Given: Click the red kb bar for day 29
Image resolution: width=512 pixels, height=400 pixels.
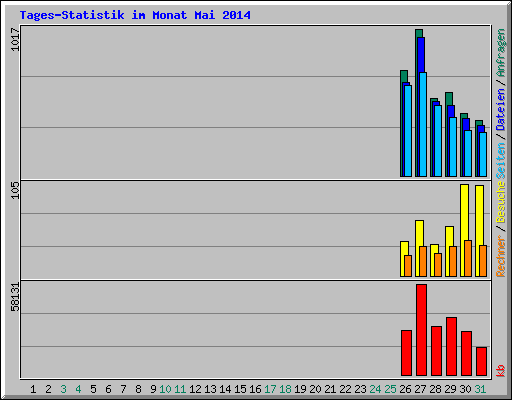Looking at the screenshot, I should 451,346.
